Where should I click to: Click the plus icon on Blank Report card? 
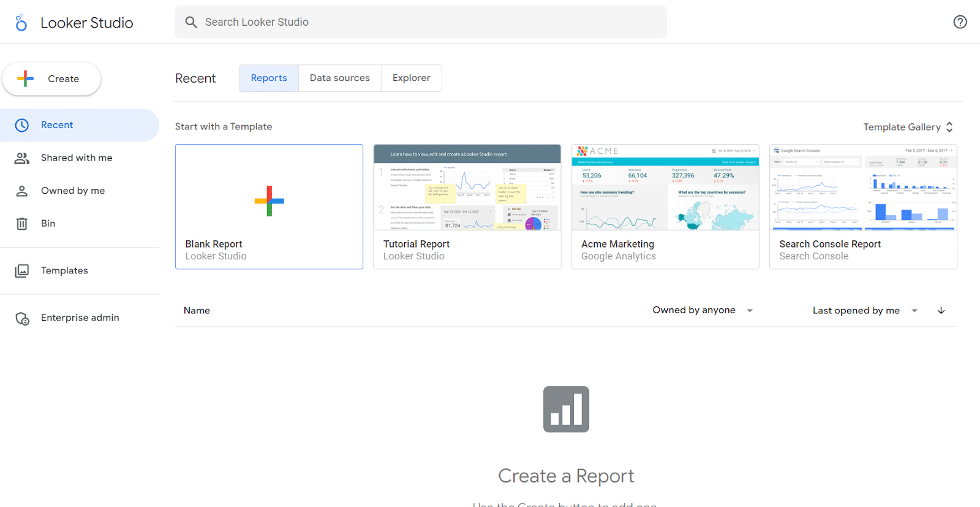[x=269, y=201]
